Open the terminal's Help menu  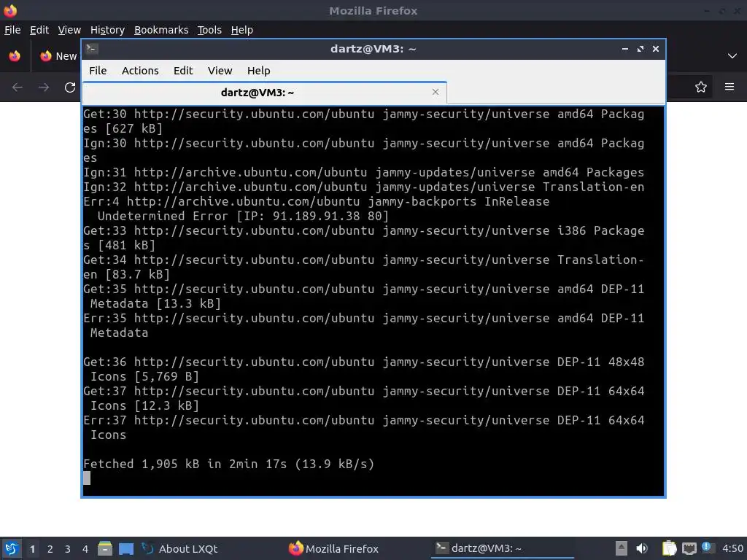259,71
